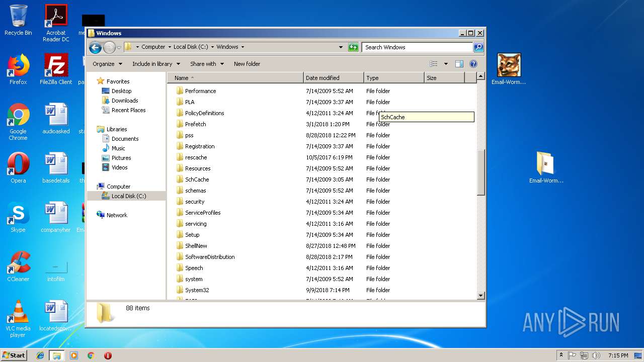Open the Start menu
Viewport: 644px width, 362px height.
click(x=14, y=355)
